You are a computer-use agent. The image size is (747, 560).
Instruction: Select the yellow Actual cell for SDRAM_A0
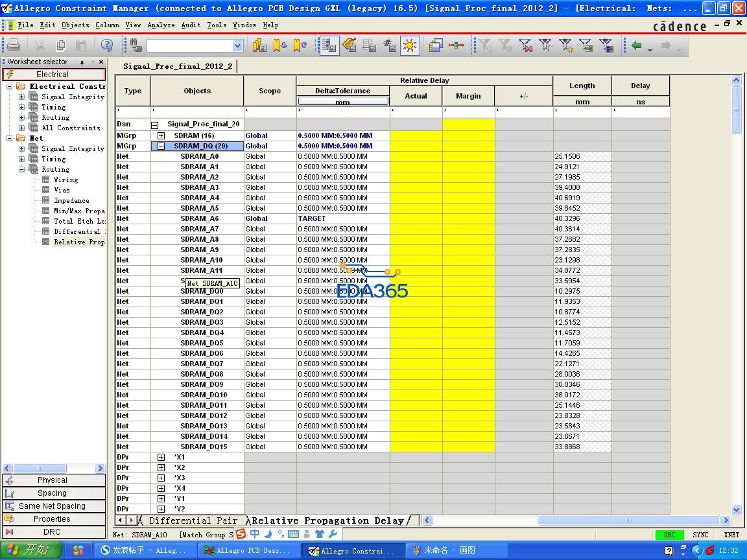point(416,156)
